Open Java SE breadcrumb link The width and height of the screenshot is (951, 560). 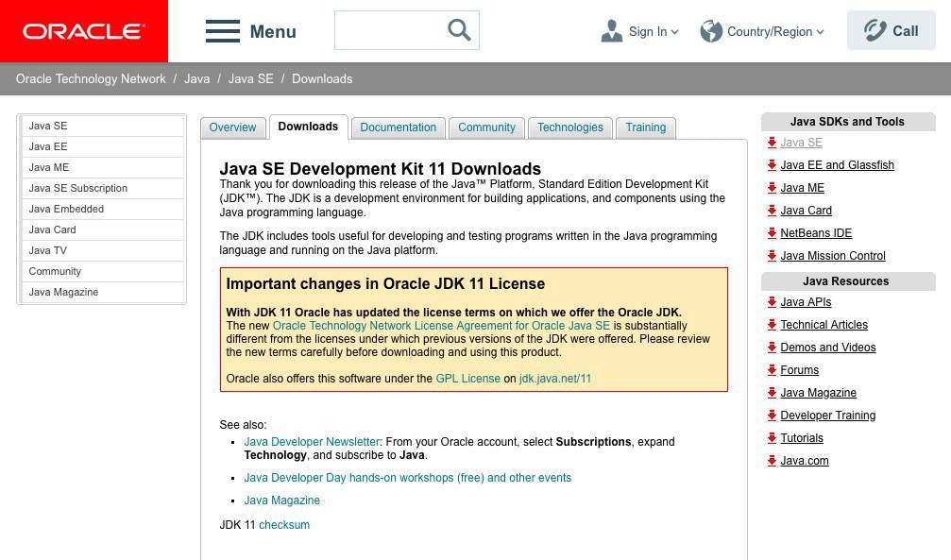(x=250, y=79)
